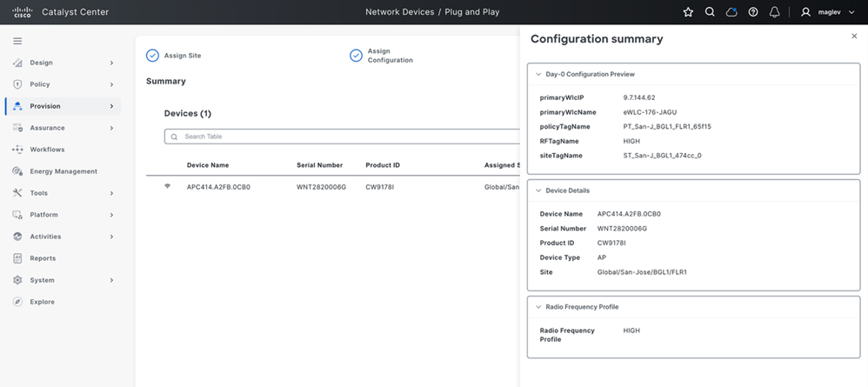
Task: Expand the Activities submenu chevron
Action: pos(111,237)
